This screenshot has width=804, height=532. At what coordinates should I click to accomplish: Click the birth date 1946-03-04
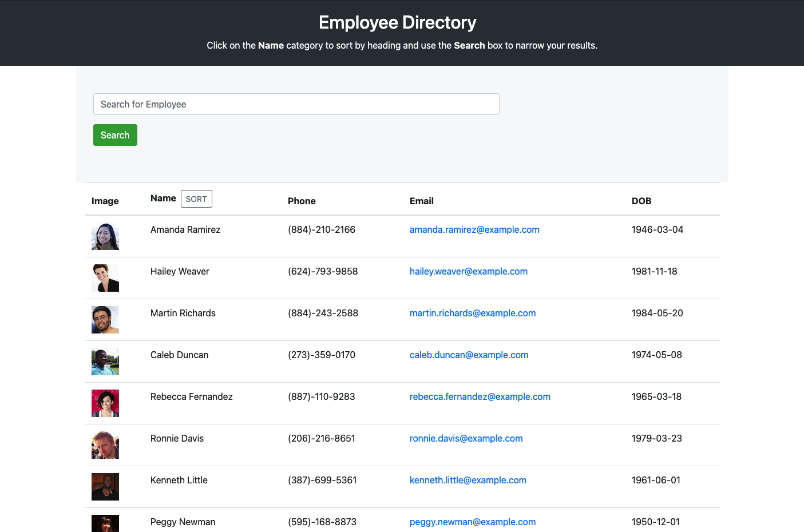[658, 229]
